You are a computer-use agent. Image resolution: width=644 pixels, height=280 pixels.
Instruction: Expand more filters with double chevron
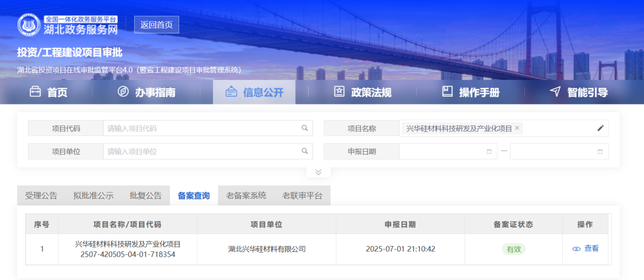pos(318,172)
